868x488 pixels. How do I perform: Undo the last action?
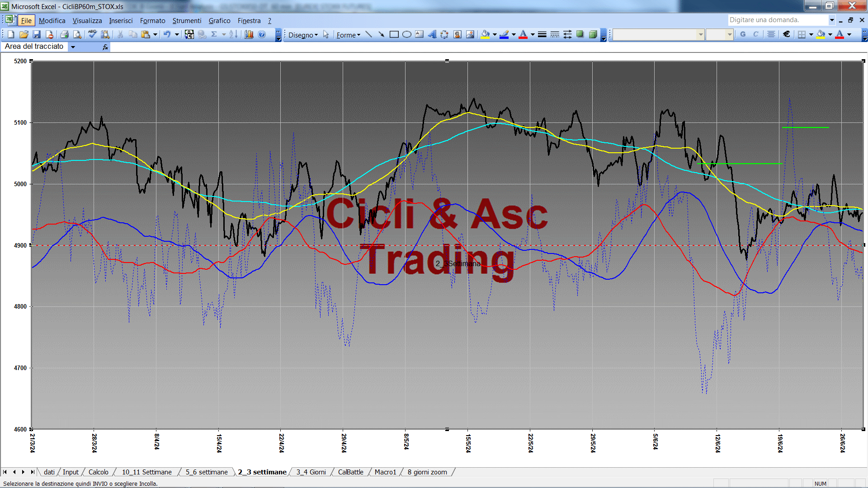[167, 34]
